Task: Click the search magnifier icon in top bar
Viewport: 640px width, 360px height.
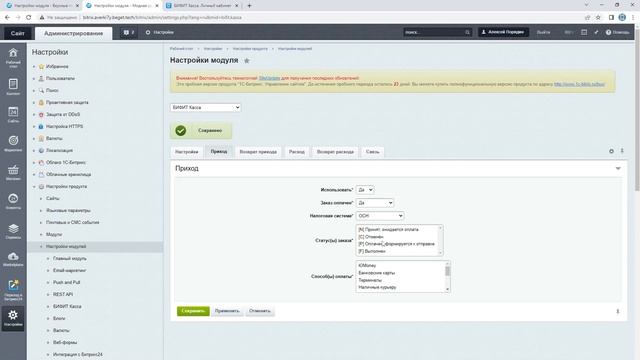Action: click(467, 32)
